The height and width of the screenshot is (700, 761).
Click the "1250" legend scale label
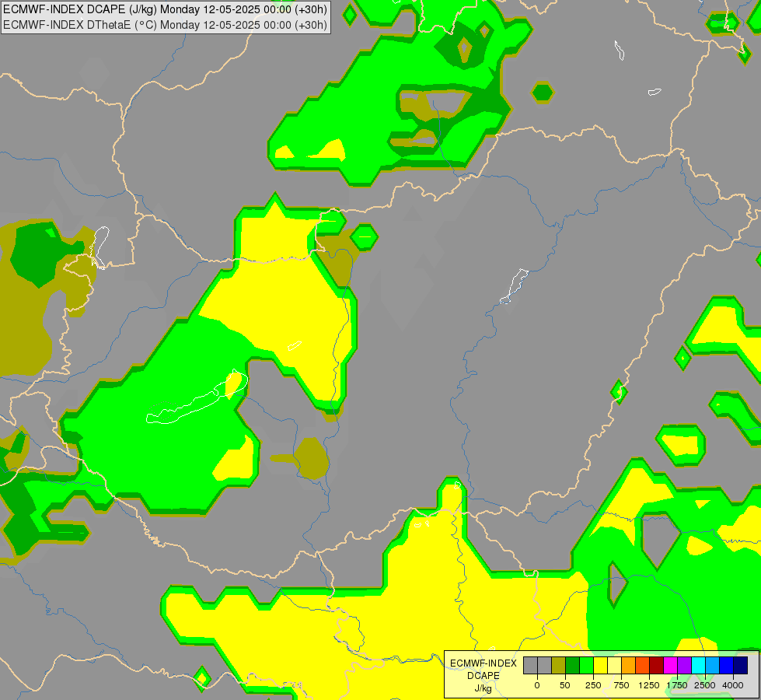click(649, 685)
